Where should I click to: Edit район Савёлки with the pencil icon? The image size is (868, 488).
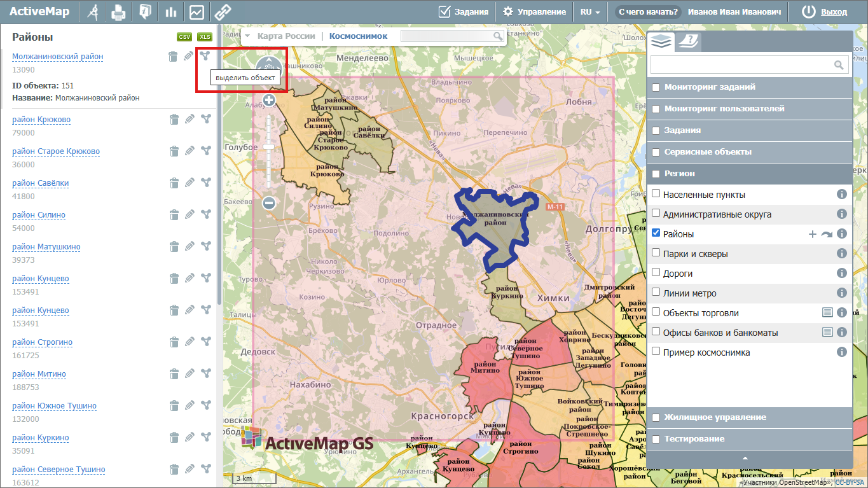tap(189, 183)
